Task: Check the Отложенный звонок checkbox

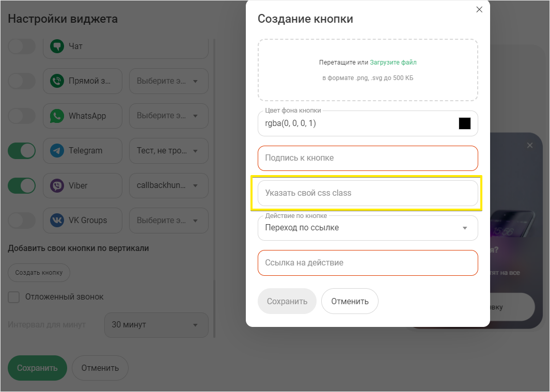Action: coord(13,297)
